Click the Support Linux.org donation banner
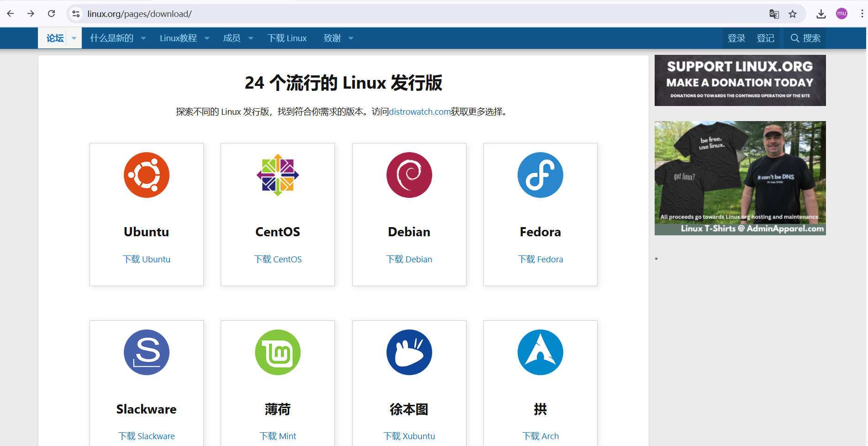Viewport: 868px width, 446px height. tap(740, 80)
